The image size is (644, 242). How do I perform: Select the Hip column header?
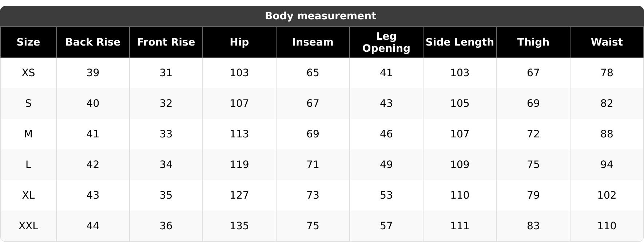(239, 42)
